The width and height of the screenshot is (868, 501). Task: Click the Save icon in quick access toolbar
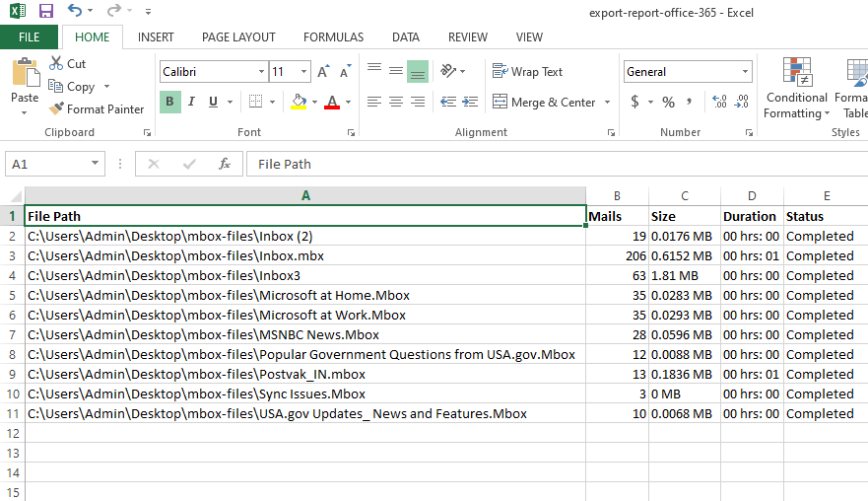46,11
